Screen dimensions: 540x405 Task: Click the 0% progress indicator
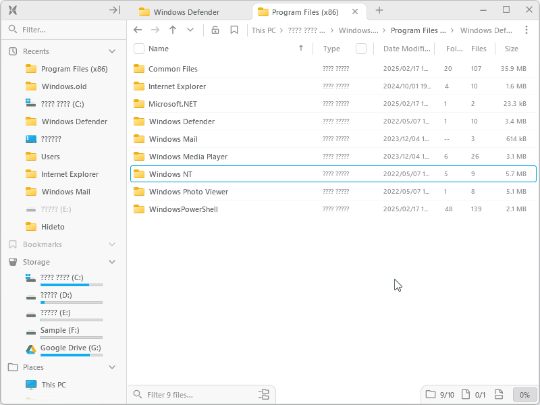point(525,395)
